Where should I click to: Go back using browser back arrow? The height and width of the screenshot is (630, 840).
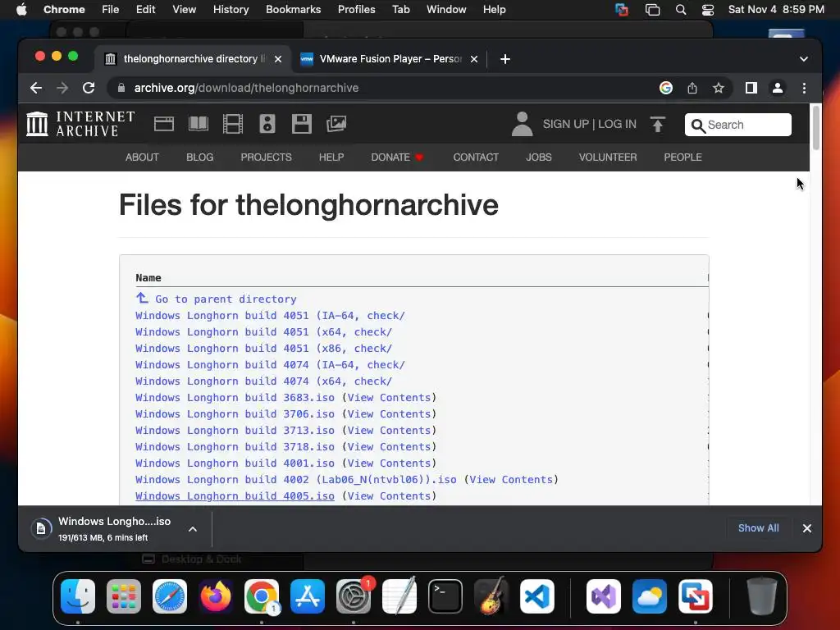coord(36,88)
